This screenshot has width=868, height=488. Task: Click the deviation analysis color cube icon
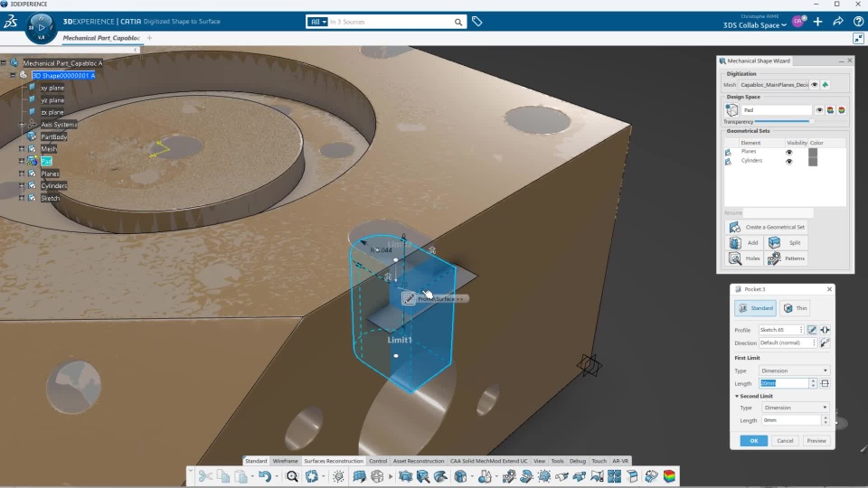click(x=669, y=476)
